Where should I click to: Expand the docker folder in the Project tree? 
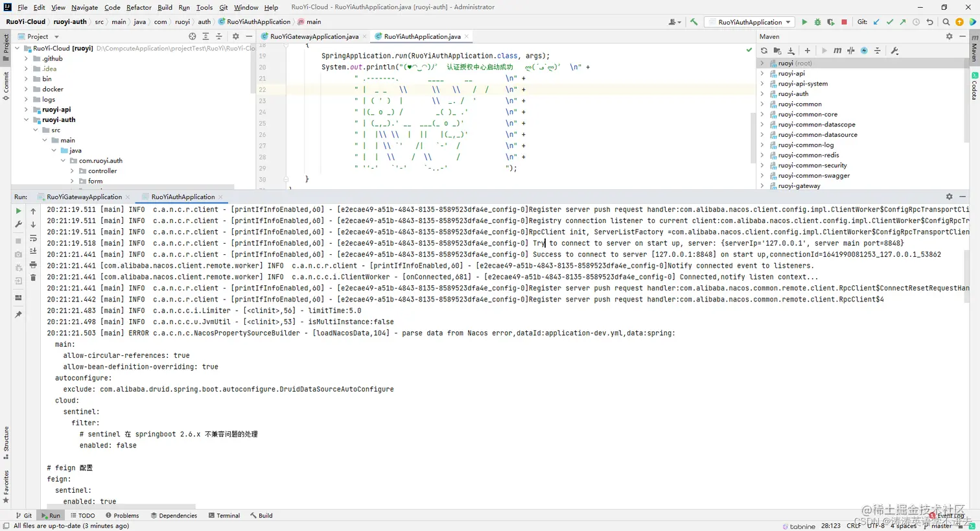(27, 89)
